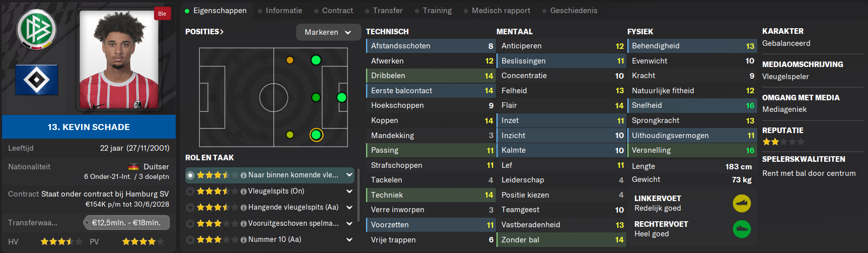Click Kevin Schade's player portrait
This screenshot has height=253, width=868.
point(119,59)
